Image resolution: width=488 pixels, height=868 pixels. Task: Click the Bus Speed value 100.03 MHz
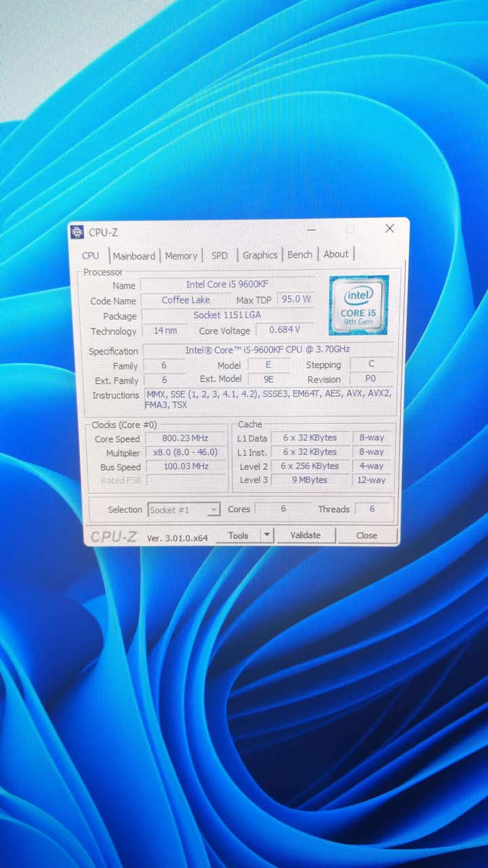[x=185, y=467]
